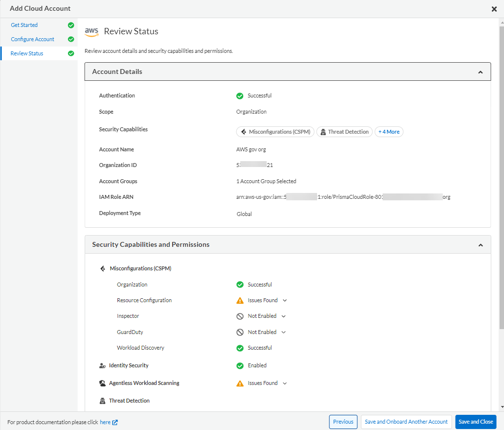
Task: Click the Previous button
Action: [343, 422]
